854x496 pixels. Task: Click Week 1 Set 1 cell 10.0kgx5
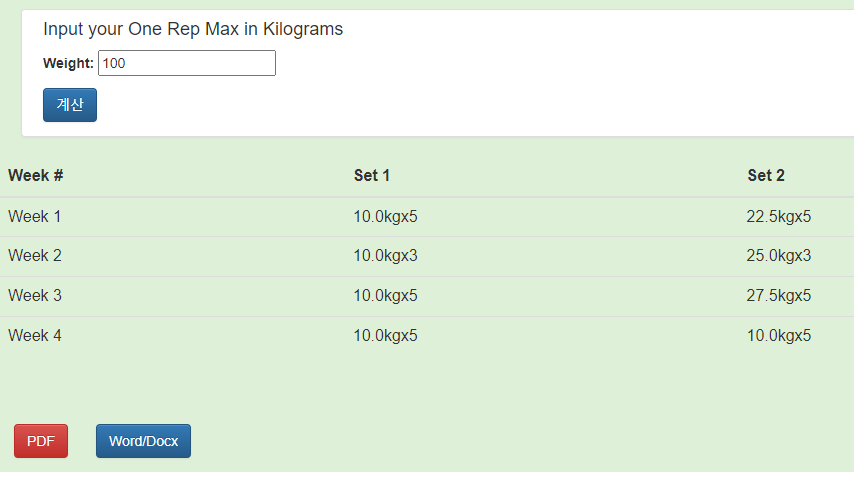[x=385, y=216]
